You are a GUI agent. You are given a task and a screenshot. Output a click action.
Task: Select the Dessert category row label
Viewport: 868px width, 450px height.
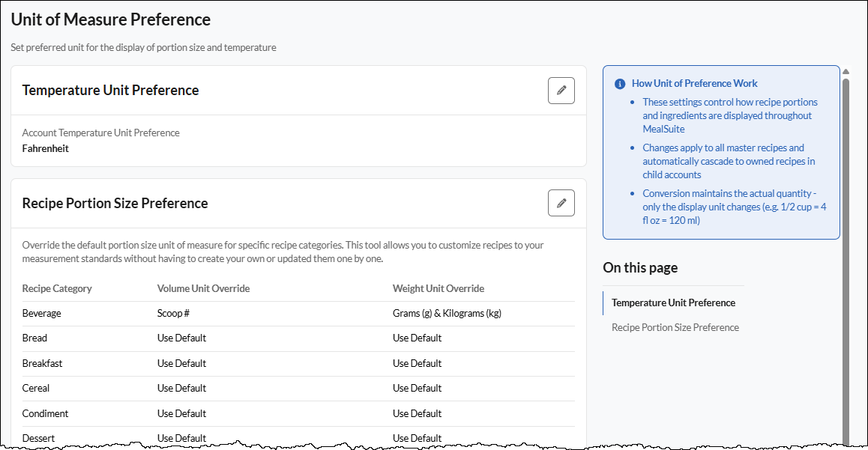pyautogui.click(x=38, y=438)
